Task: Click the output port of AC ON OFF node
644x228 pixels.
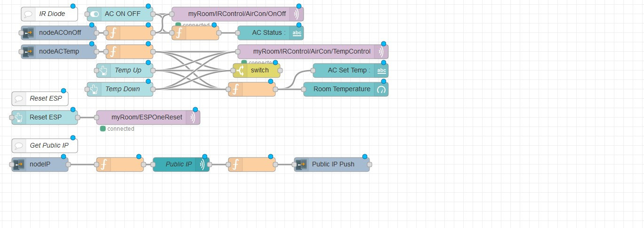Action: point(153,14)
